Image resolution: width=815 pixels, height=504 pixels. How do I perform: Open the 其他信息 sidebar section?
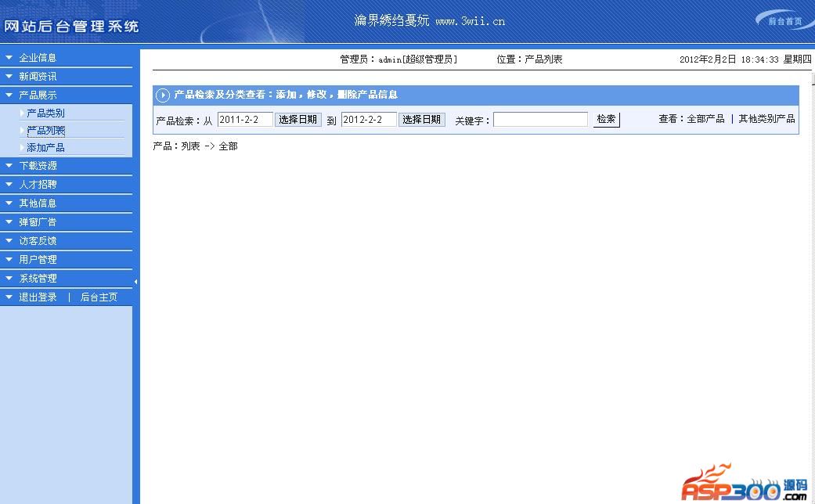click(x=38, y=203)
